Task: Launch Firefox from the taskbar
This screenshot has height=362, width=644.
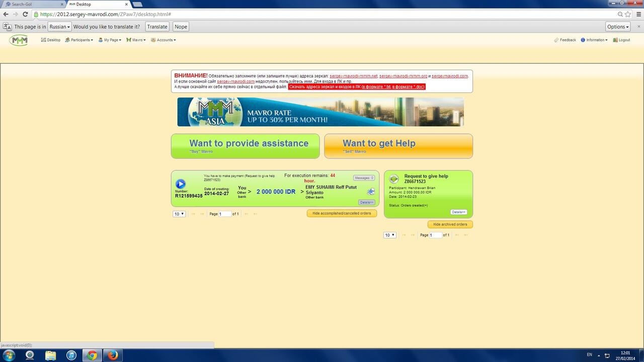Action: [x=113, y=355]
